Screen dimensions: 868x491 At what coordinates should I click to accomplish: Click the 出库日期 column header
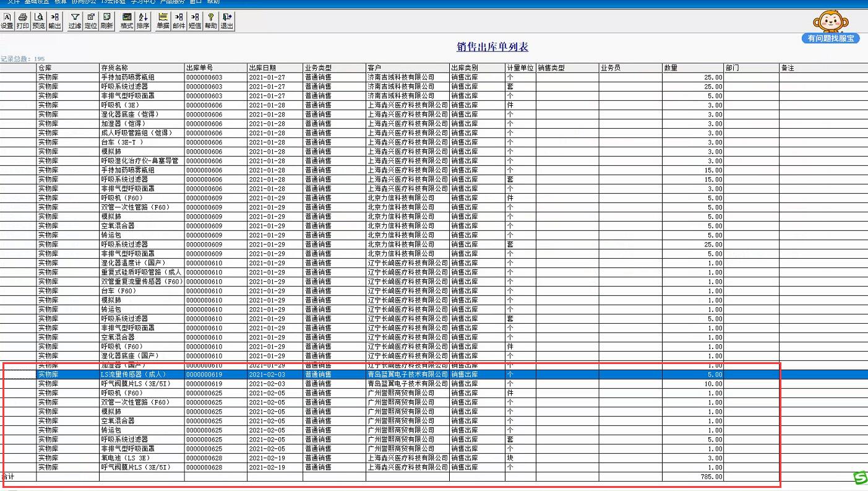pyautogui.click(x=275, y=67)
